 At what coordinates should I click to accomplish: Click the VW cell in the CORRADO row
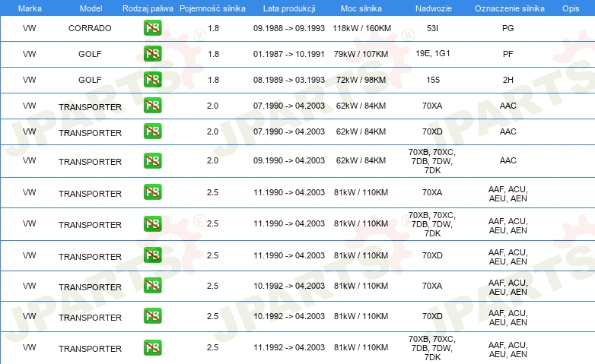point(29,28)
